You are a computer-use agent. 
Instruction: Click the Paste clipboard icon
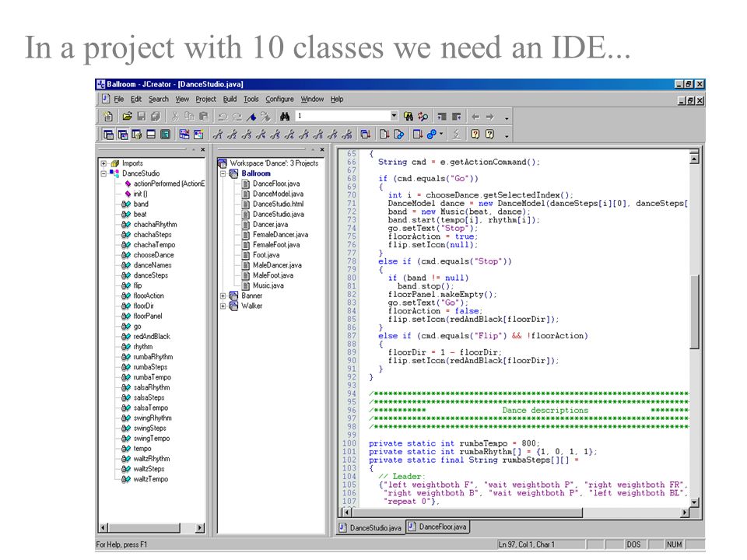click(x=203, y=116)
